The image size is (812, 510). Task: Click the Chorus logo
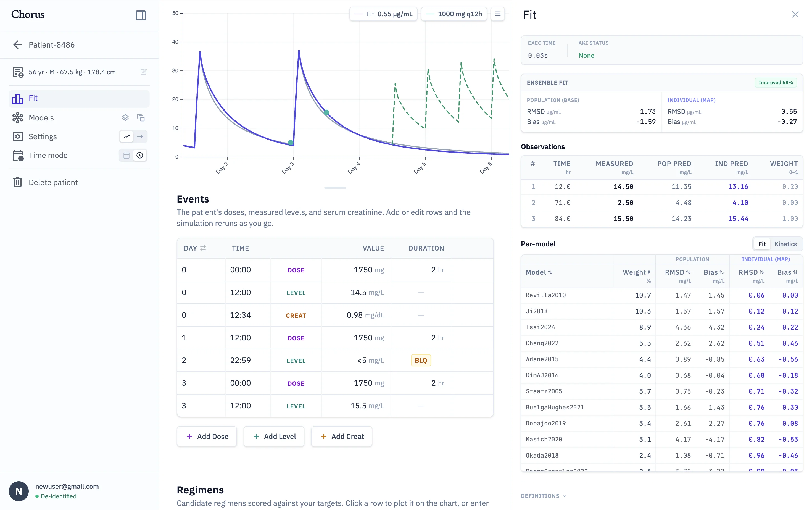(x=28, y=14)
